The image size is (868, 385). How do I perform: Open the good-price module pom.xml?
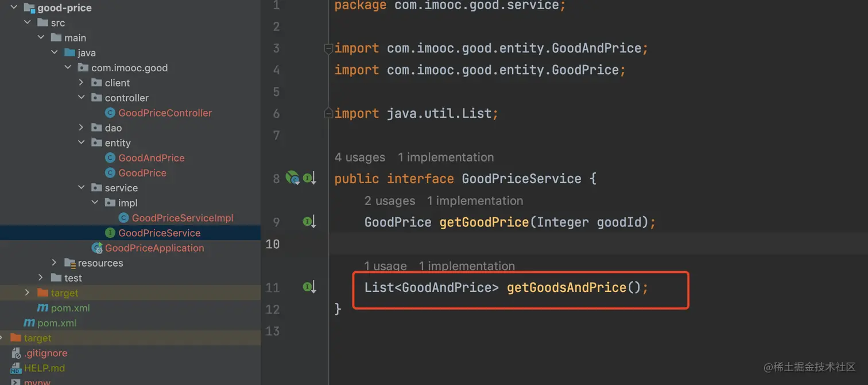pyautogui.click(x=71, y=308)
